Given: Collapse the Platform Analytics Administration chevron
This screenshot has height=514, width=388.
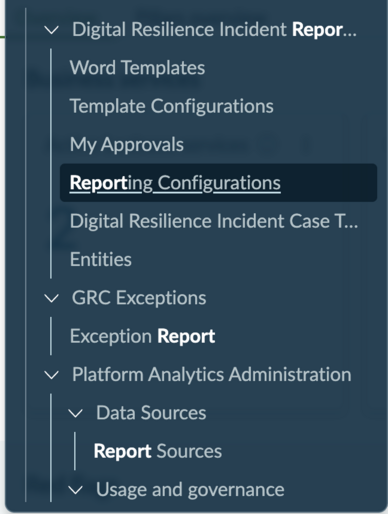Looking at the screenshot, I should click(52, 375).
